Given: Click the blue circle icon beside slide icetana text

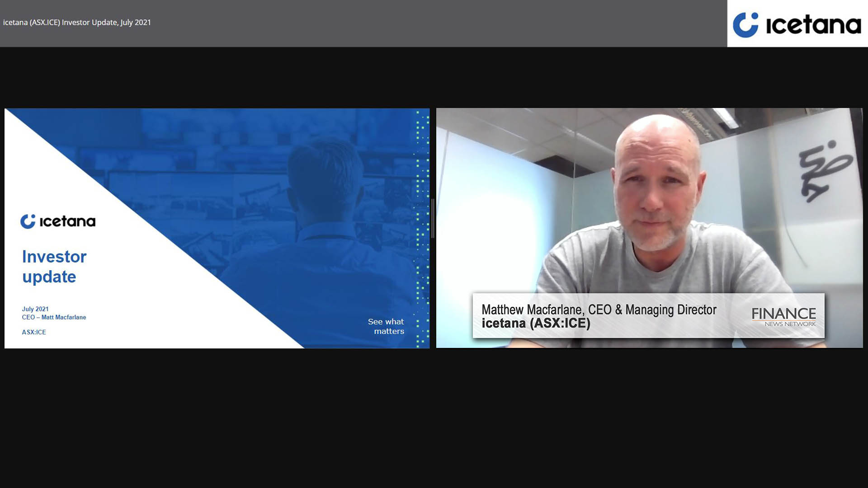Looking at the screenshot, I should coord(28,221).
